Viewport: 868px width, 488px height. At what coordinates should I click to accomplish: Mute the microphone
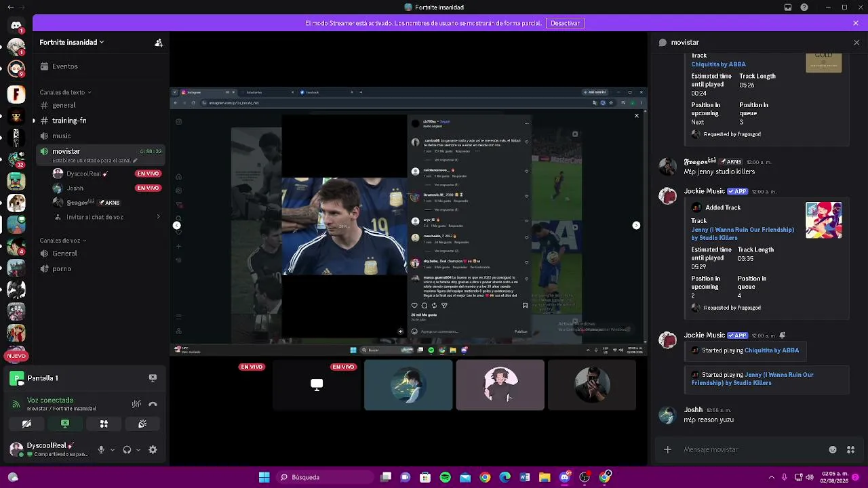click(x=101, y=449)
